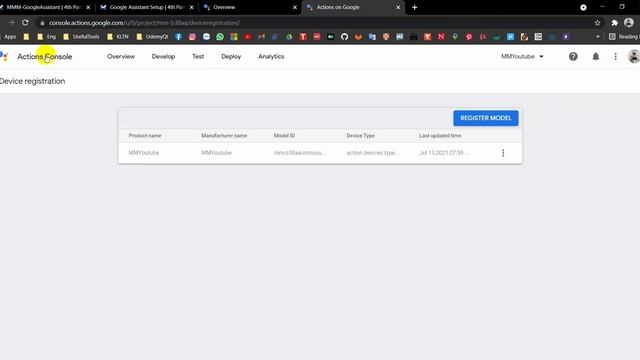Open the Eng bookmarks folder
Screen dimensions: 640x360
(x=47, y=37)
